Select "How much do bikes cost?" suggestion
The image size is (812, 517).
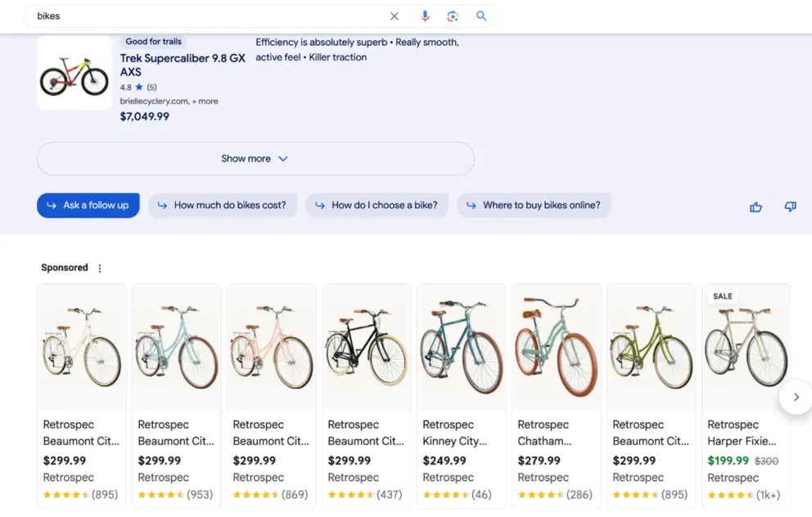pyautogui.click(x=221, y=206)
